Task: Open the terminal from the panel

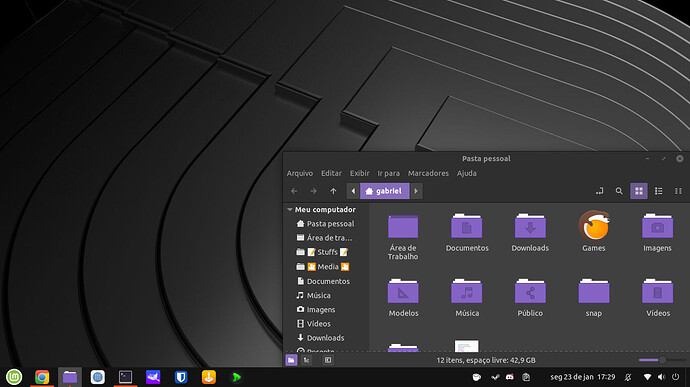Action: [125, 377]
